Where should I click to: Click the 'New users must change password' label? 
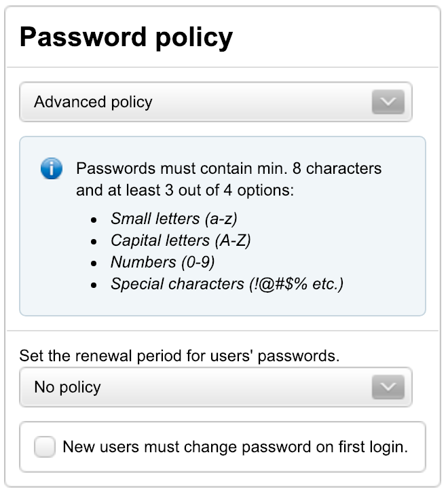235,448
